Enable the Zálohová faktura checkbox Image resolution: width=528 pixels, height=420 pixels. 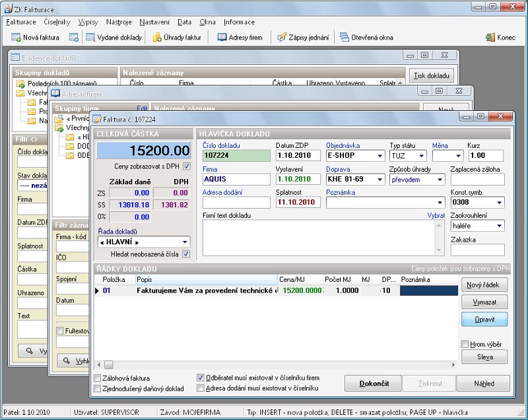(97, 378)
